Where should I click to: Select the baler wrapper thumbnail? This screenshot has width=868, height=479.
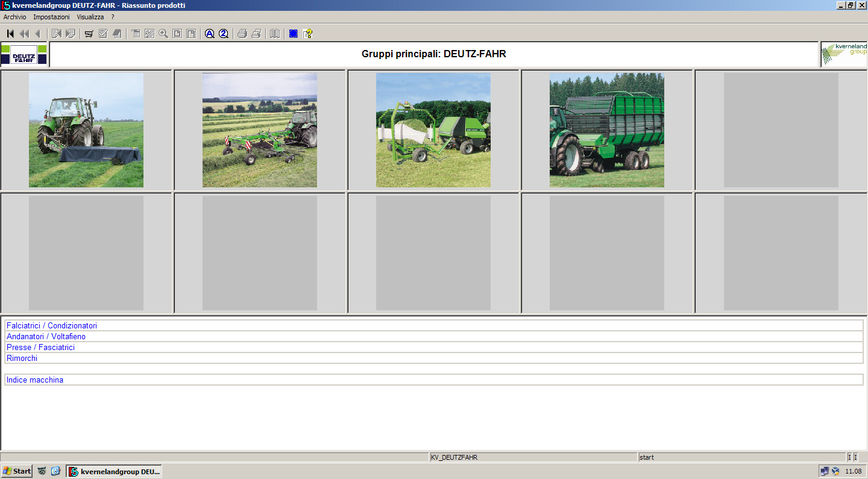pyautogui.click(x=433, y=130)
